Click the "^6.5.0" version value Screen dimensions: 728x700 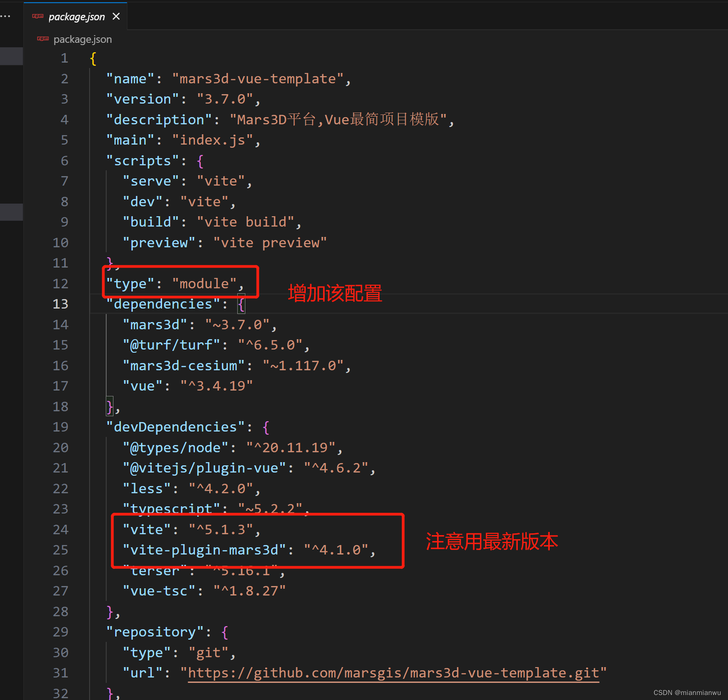[270, 345]
